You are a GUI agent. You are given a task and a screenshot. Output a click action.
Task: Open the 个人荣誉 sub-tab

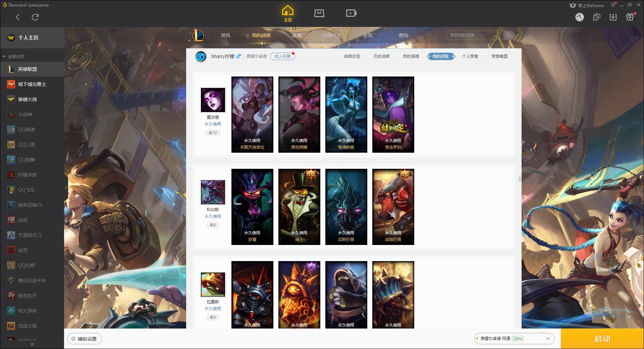pyautogui.click(x=470, y=56)
